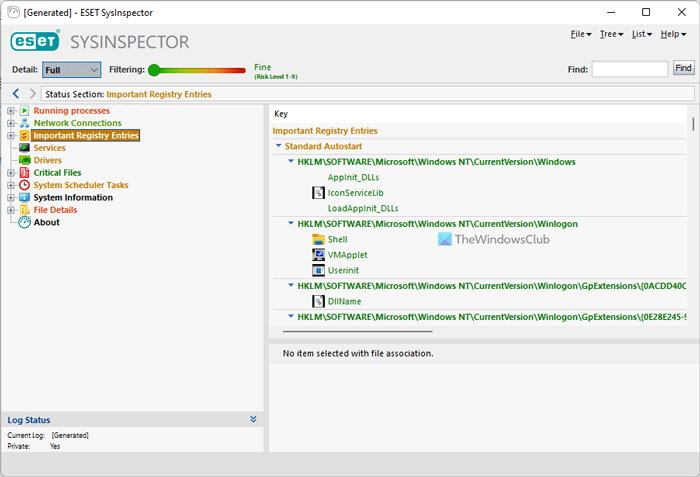Screen dimensions: 700x477
Task: Open the Help menu
Action: tap(673, 34)
